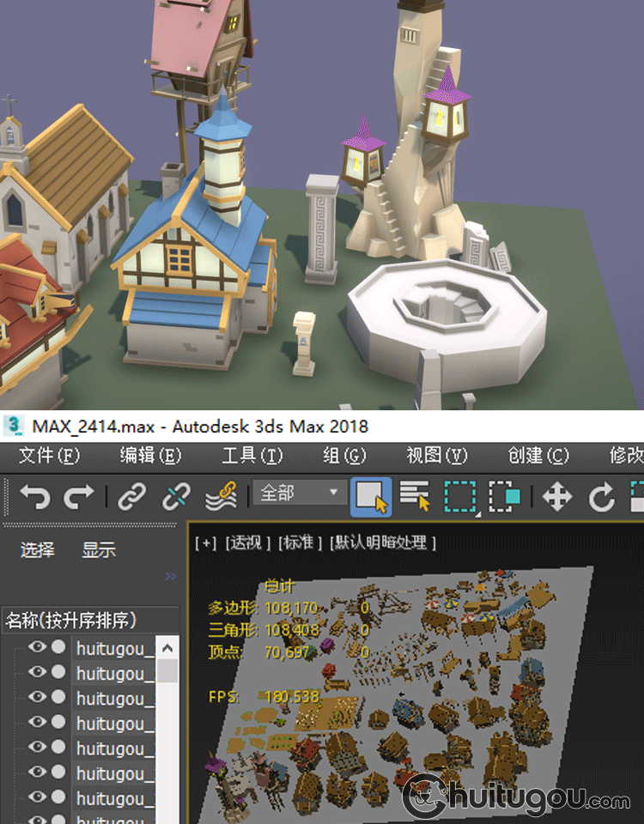
Task: Click the Redo arrow in the toolbar
Action: pyautogui.click(x=79, y=496)
